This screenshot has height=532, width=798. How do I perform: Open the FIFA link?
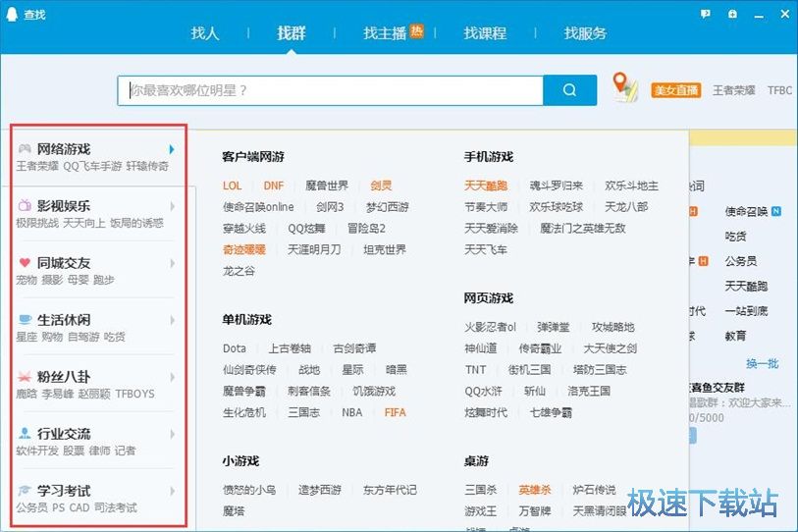pyautogui.click(x=396, y=413)
